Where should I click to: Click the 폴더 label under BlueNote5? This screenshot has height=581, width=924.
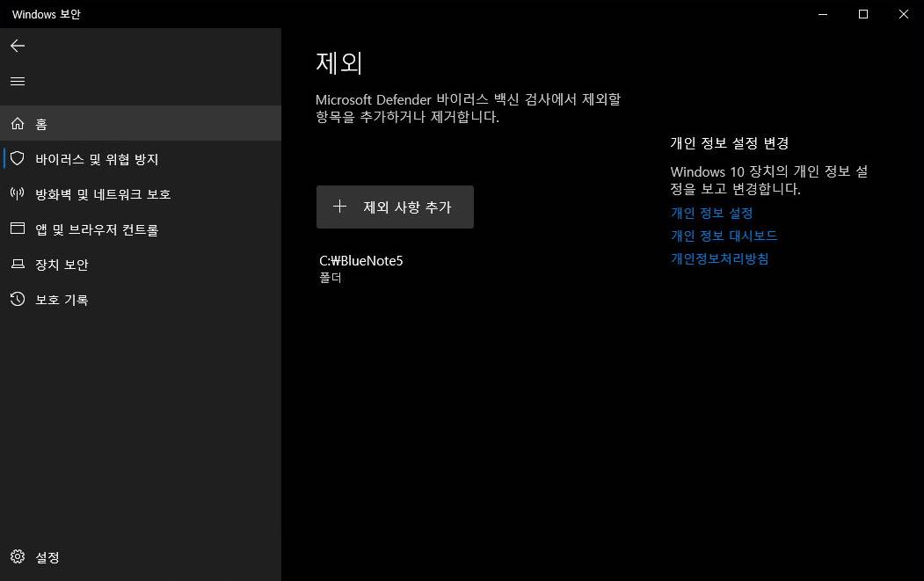(331, 278)
